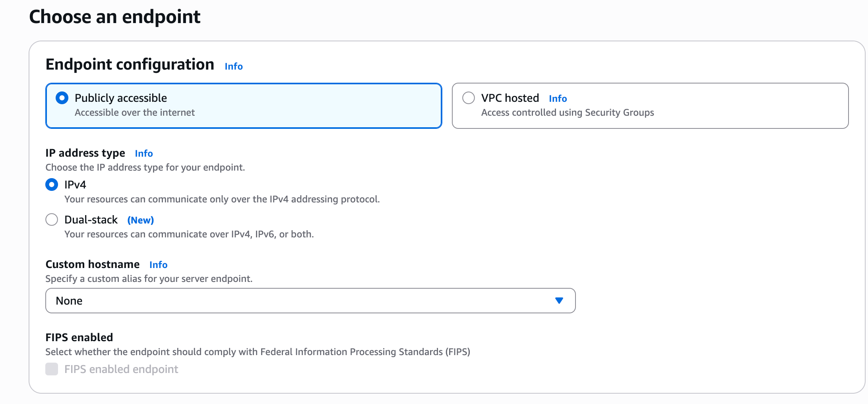Click the 'FIPS enabled endpoint' checkbox label
868x404 pixels.
pyautogui.click(x=121, y=369)
